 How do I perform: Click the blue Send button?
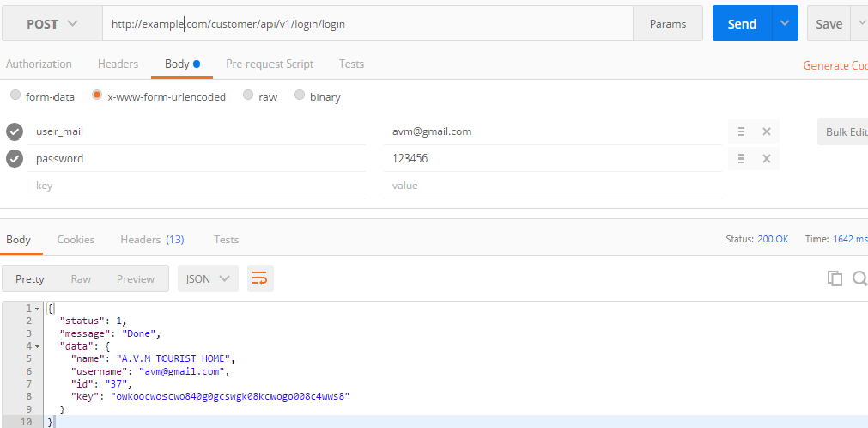[741, 24]
